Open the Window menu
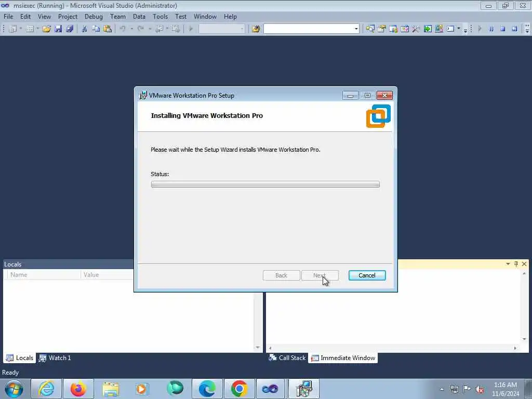 click(205, 17)
